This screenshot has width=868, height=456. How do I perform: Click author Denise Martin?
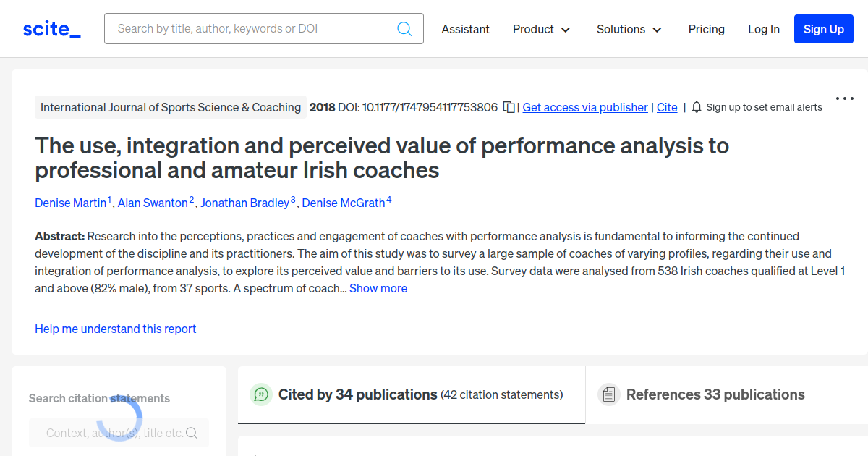[x=69, y=203]
